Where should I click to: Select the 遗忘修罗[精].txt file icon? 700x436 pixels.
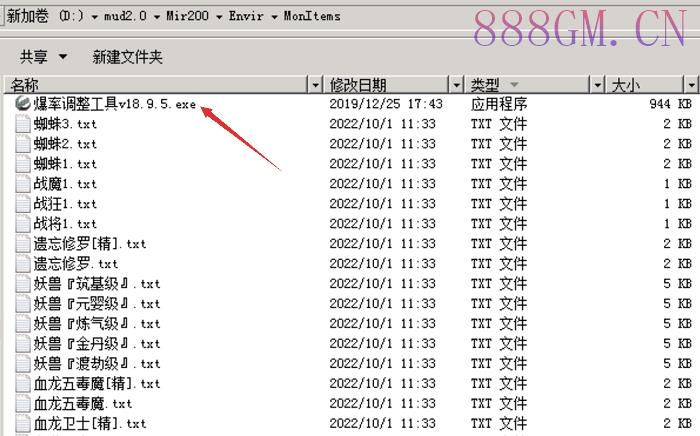(23, 244)
